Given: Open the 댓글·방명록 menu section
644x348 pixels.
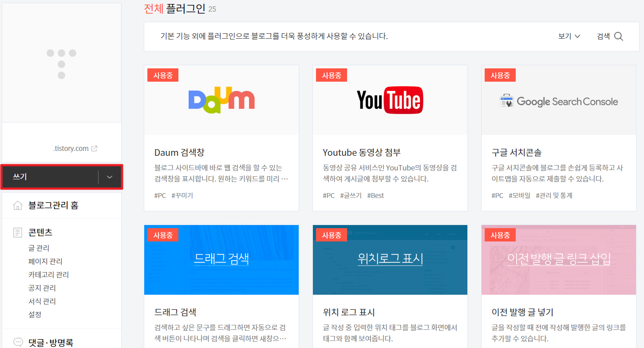Looking at the screenshot, I should (51, 343).
